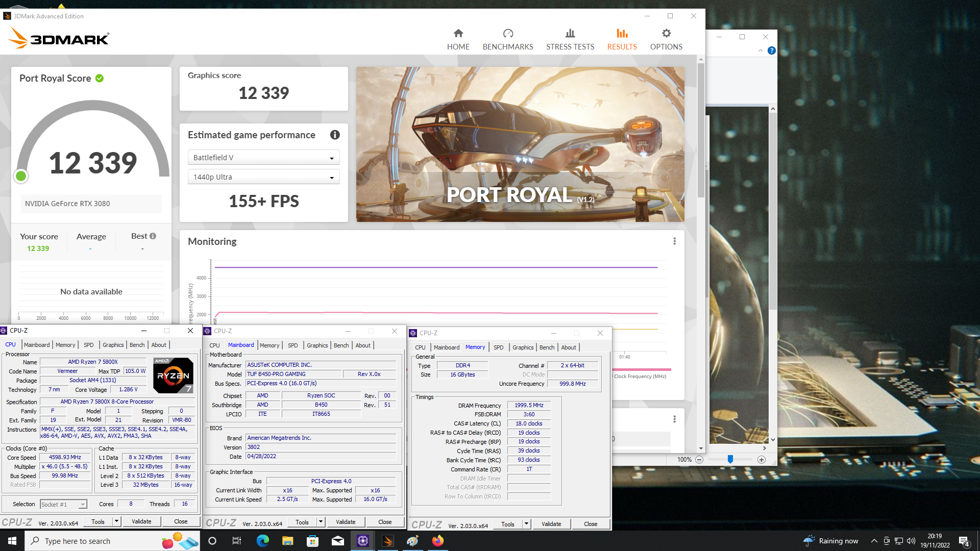Click the network icon in system tray
The image size is (980, 551).
(x=899, y=541)
